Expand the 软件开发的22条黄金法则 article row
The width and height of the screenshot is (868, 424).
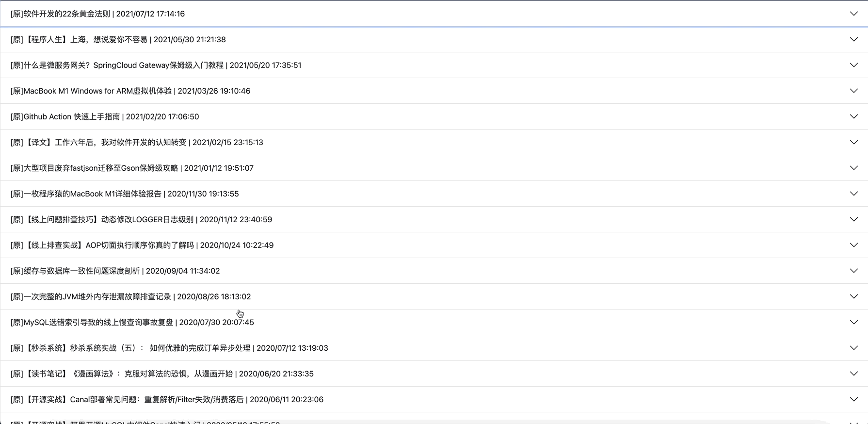click(853, 14)
